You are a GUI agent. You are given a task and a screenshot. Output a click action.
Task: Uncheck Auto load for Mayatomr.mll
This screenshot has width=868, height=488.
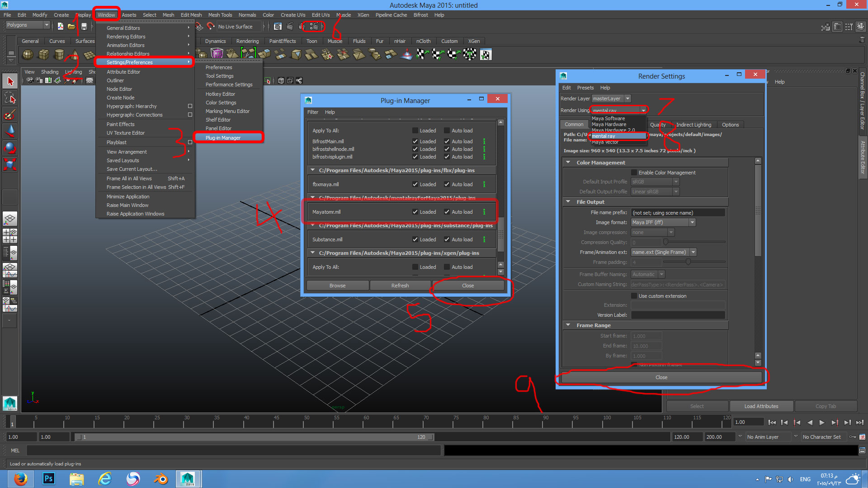[447, 212]
